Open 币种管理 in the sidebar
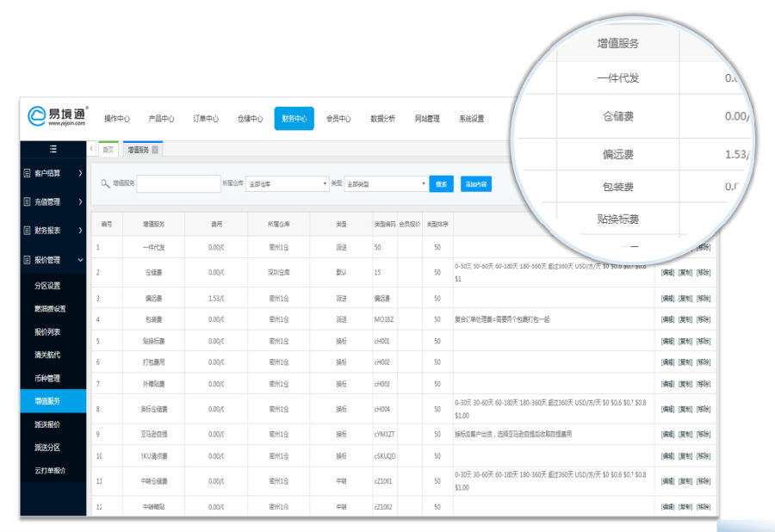The image size is (775, 532). (47, 379)
